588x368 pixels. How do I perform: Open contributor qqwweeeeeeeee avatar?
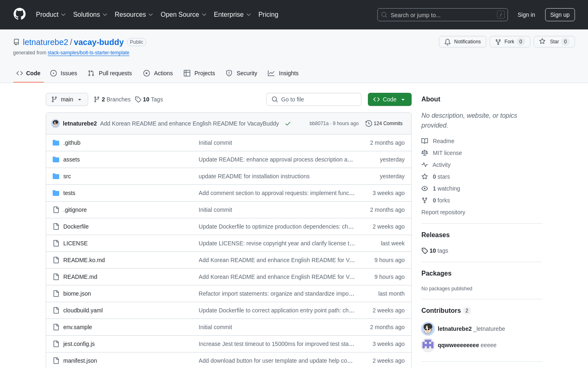428,345
